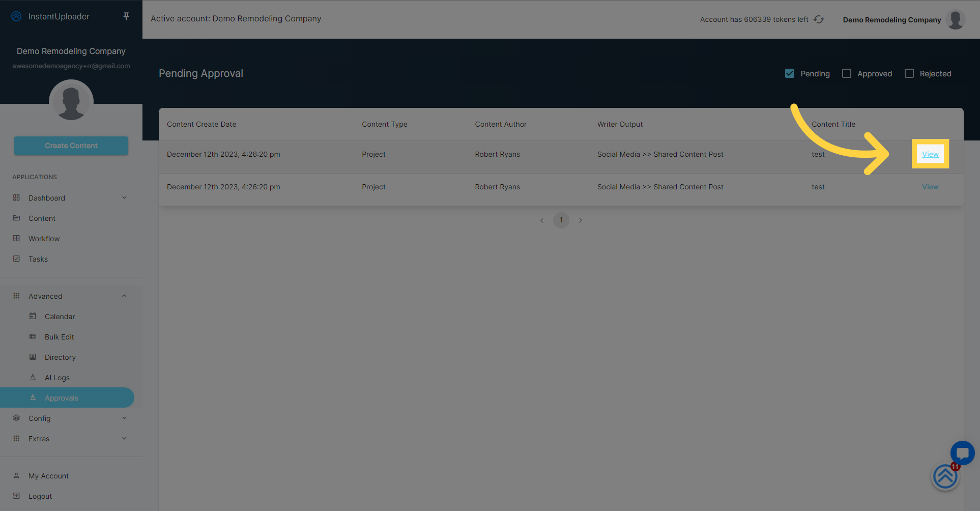The image size is (980, 511).
Task: Open the top-right user avatar
Action: point(956,20)
